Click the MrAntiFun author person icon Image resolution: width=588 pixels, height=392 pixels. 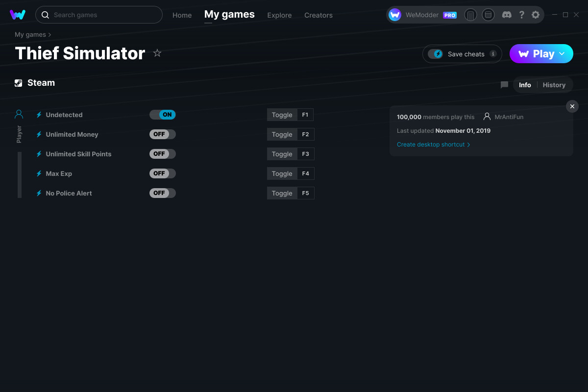tap(487, 117)
